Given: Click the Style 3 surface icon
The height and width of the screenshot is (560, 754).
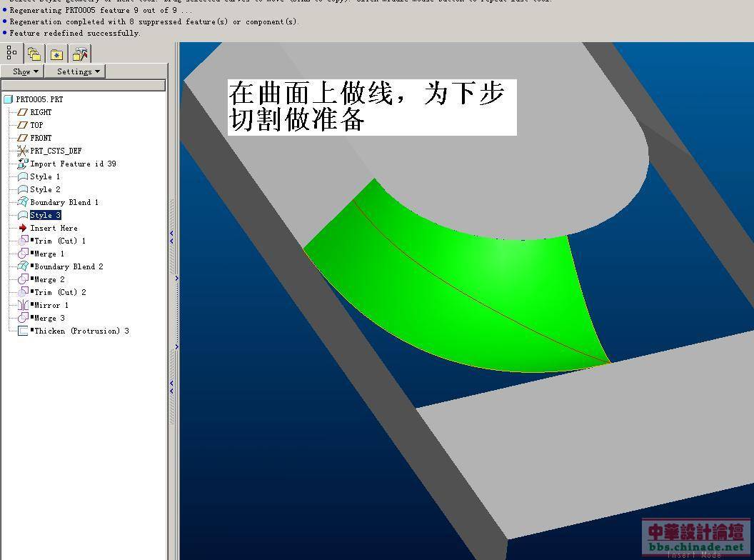Looking at the screenshot, I should click(x=23, y=215).
